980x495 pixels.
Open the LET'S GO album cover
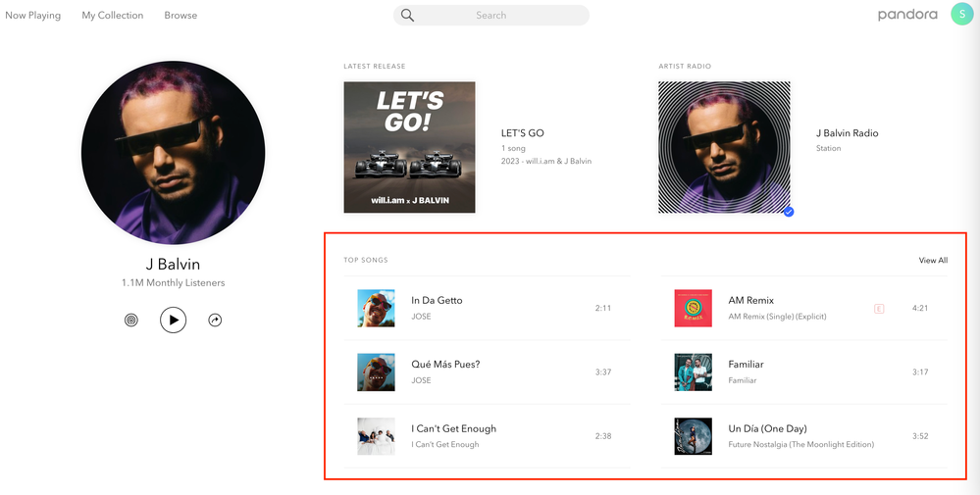click(x=409, y=147)
